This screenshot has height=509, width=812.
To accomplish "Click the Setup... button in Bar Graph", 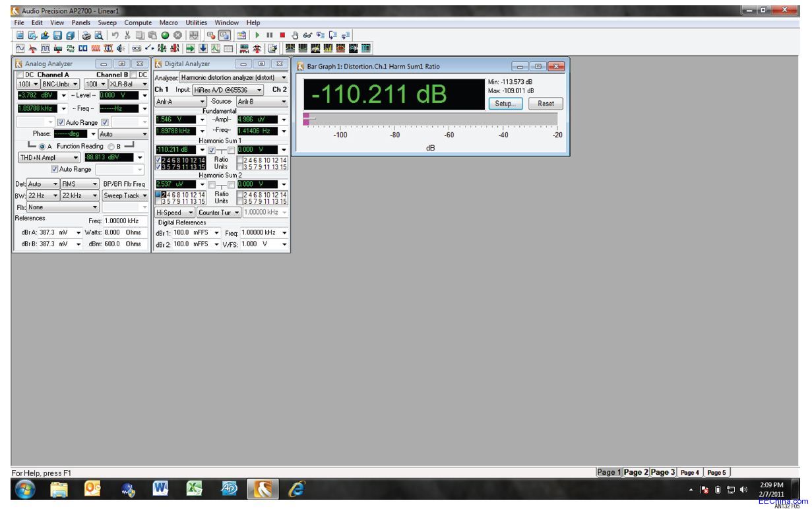I will coord(505,104).
